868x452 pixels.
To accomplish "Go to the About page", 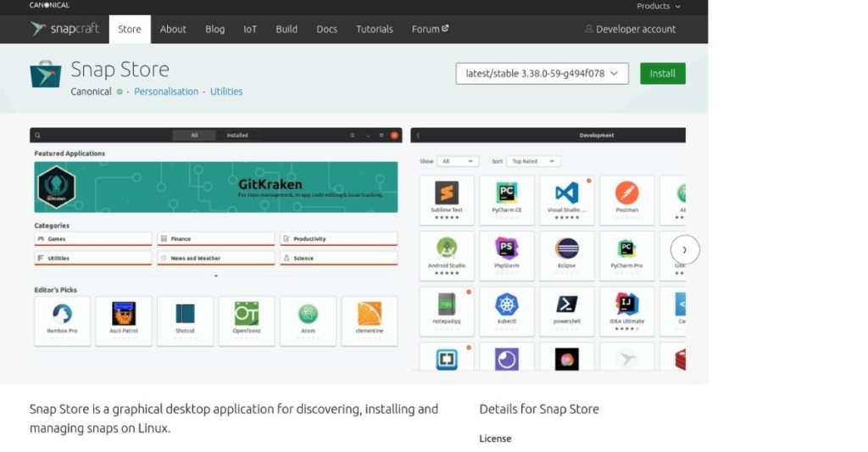I will tap(173, 30).
